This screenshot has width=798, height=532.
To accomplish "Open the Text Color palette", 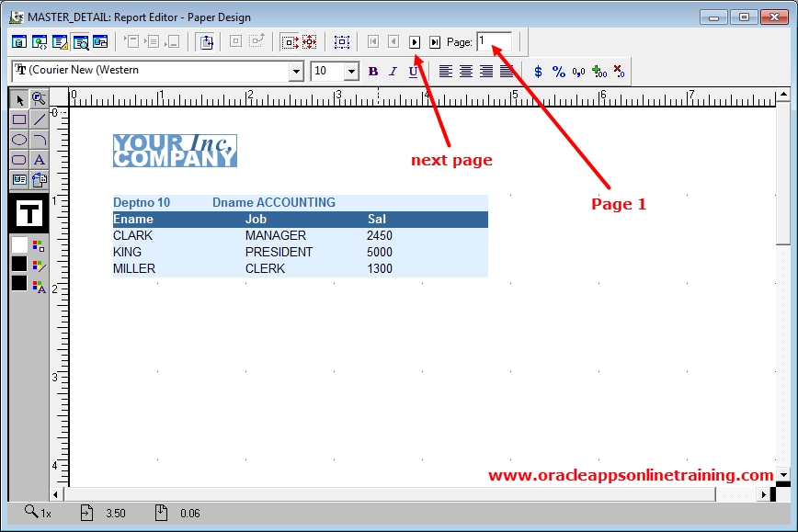I will click(x=39, y=287).
